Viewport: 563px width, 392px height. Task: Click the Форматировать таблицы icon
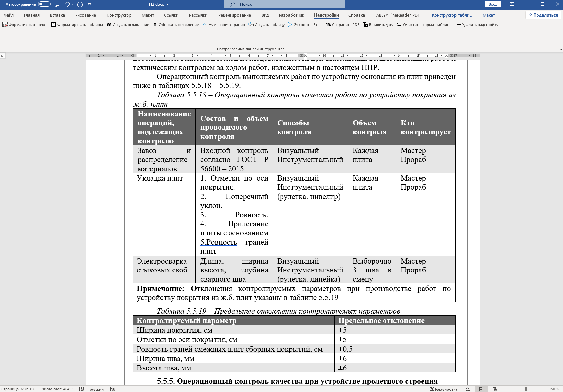[53, 24]
